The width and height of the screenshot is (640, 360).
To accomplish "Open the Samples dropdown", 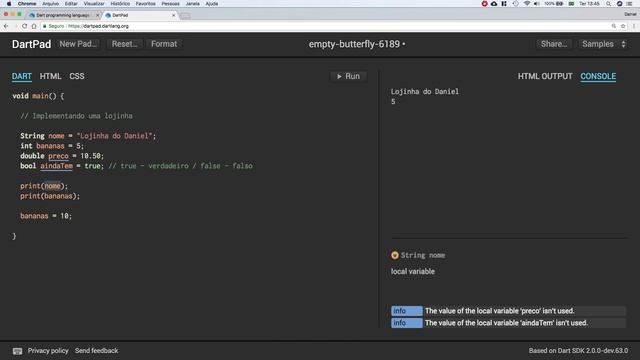I will pos(603,44).
